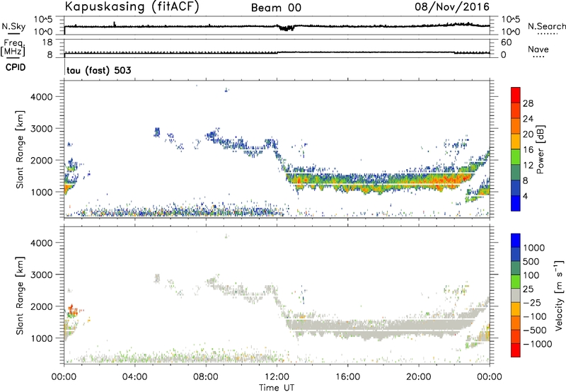Click the blue bottom of Power colorbar
The height and width of the screenshot is (392, 566).
point(516,203)
